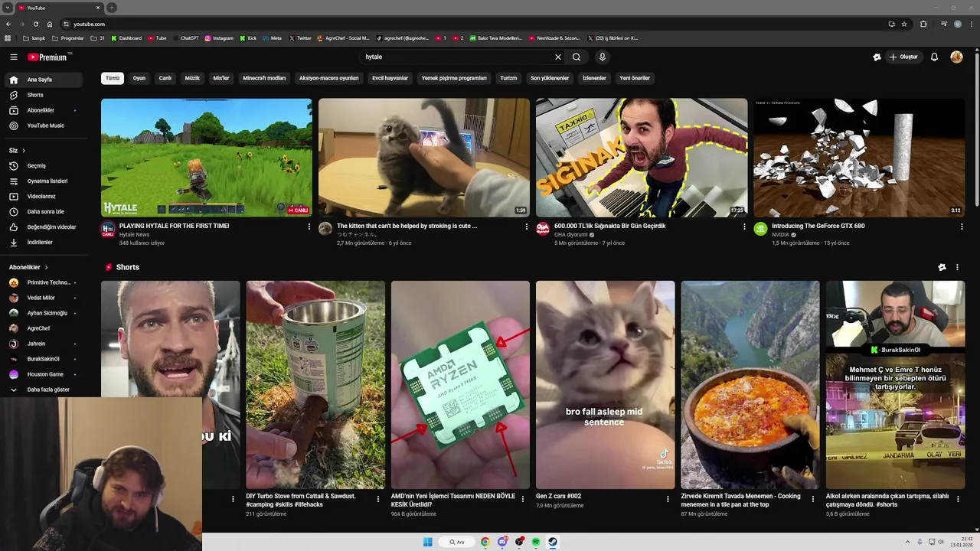Viewport: 980px width, 551px height.
Task: Expand the Siz section chevron
Action: (x=24, y=151)
